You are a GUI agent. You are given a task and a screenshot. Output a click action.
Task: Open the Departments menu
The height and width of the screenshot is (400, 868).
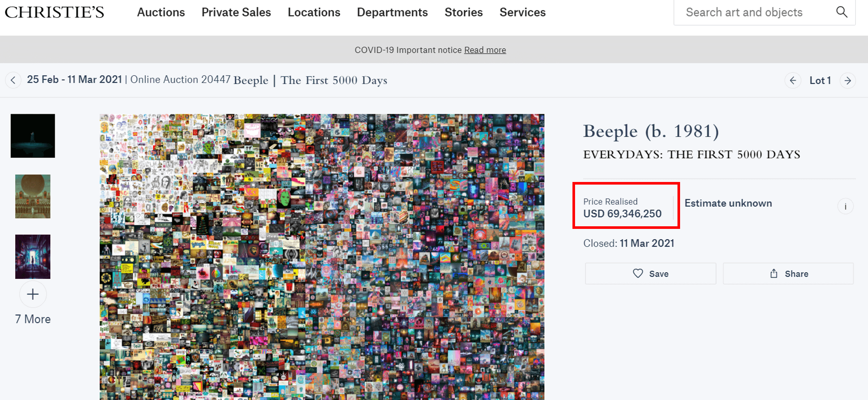coord(392,12)
